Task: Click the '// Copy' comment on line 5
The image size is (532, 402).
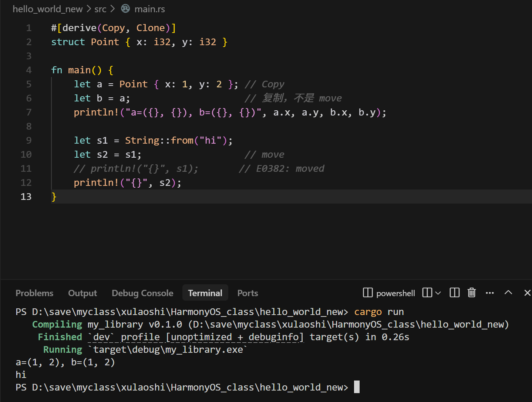Action: pos(265,84)
